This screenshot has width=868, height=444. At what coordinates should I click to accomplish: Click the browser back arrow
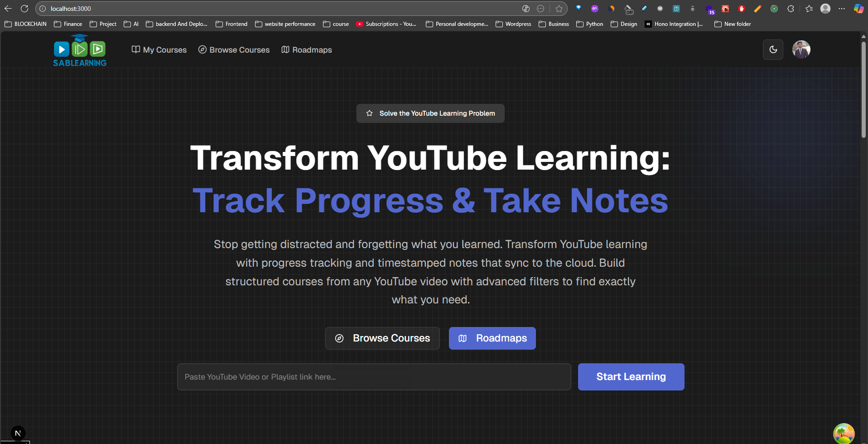click(x=8, y=9)
